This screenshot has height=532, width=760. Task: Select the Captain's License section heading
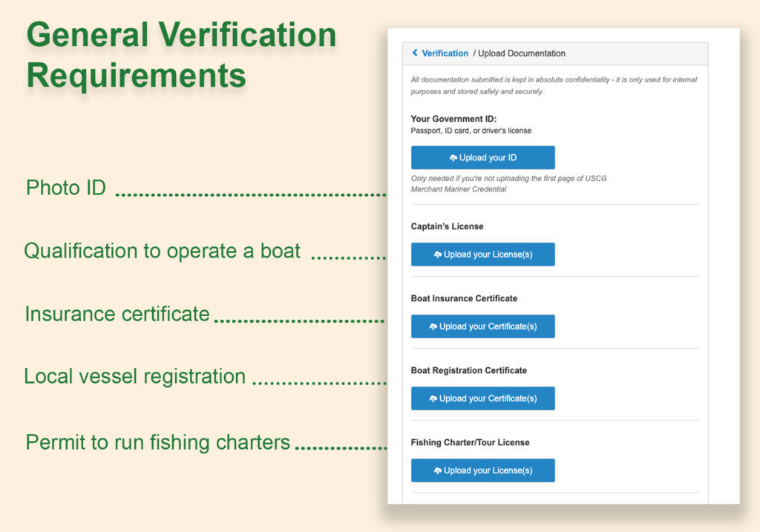click(x=447, y=226)
